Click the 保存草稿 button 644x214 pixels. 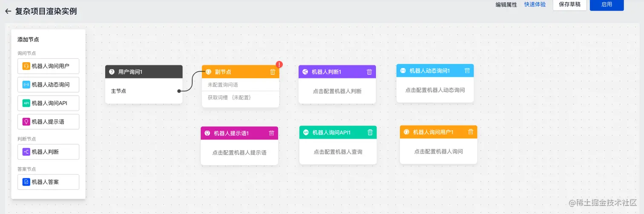click(x=569, y=5)
